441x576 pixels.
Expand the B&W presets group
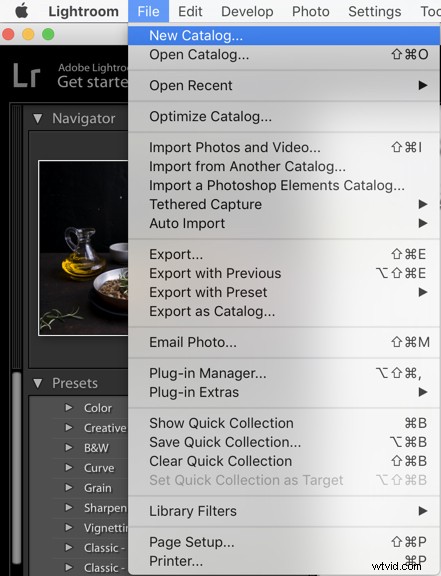point(69,447)
